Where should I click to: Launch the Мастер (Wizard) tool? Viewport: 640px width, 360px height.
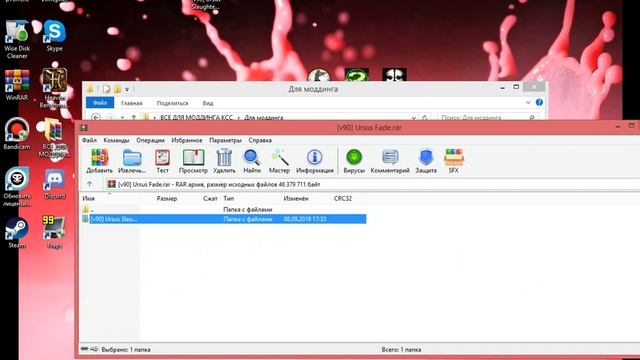pos(280,161)
